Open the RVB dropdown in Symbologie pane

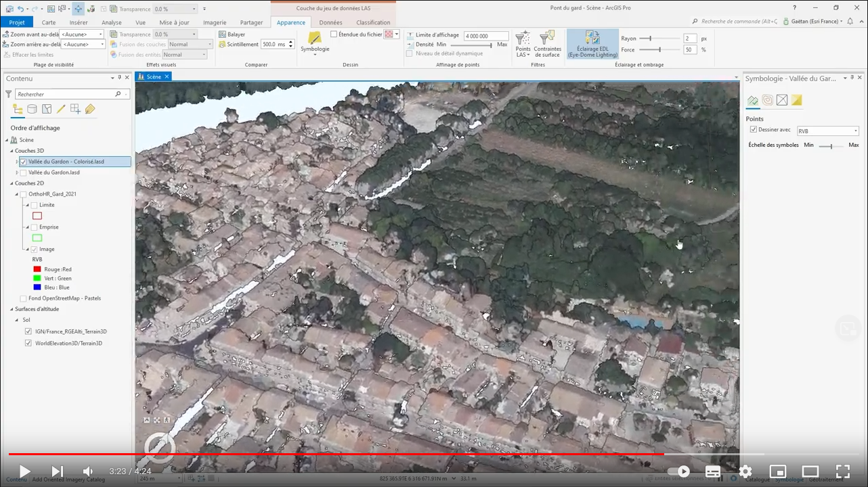(827, 131)
